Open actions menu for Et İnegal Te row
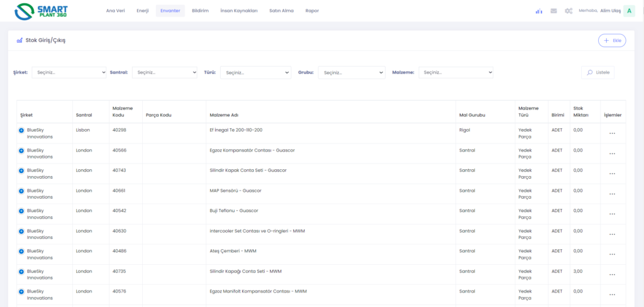The height and width of the screenshot is (307, 644). 612,133
